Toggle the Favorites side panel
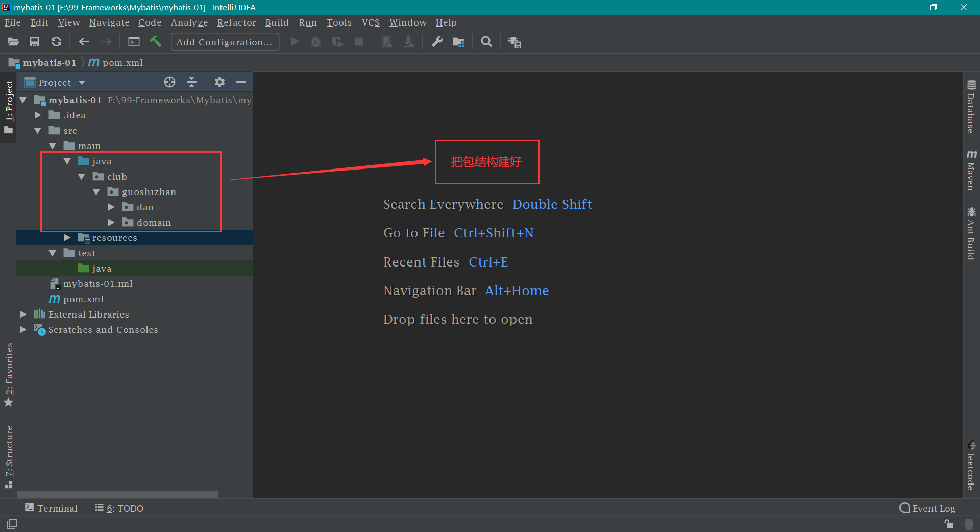 (x=9, y=375)
